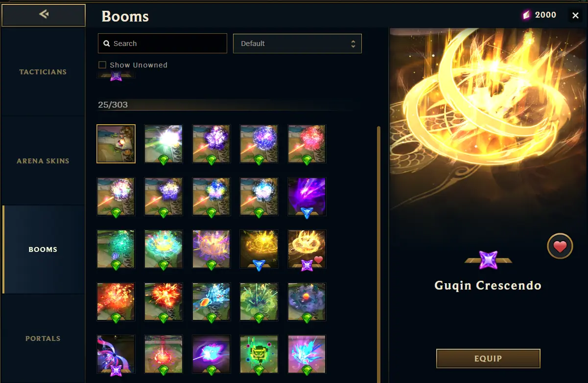Select the purple lightning boom with blue gem

(307, 196)
